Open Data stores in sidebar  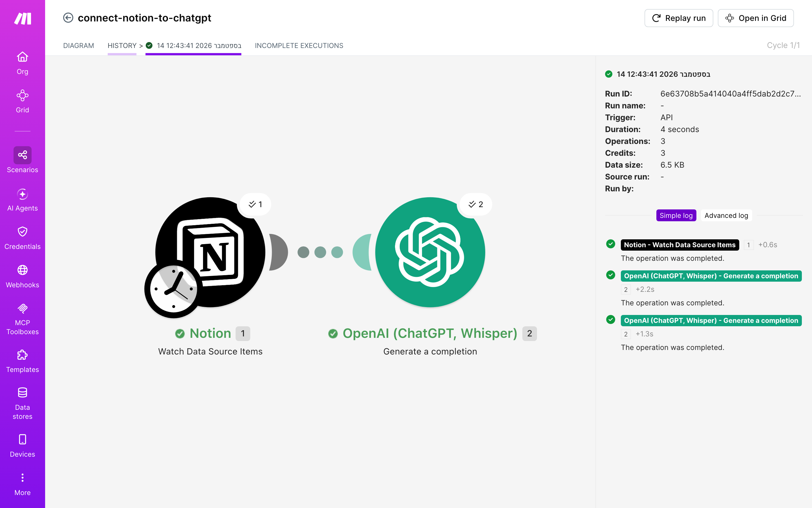pyautogui.click(x=23, y=404)
